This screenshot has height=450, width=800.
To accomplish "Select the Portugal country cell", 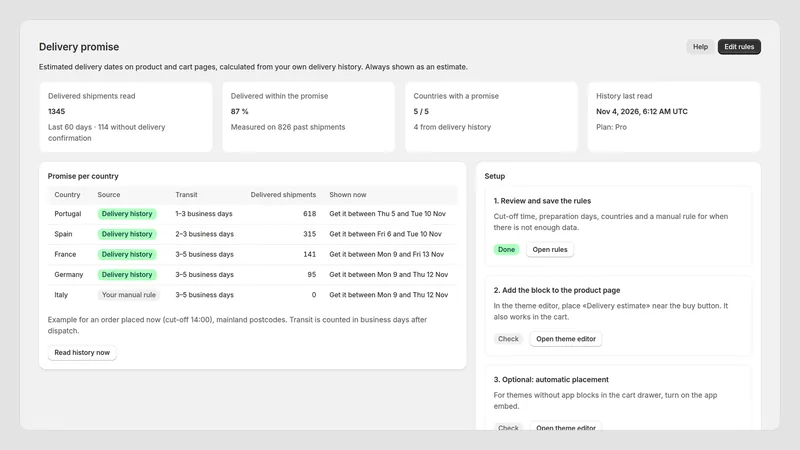I will click(68, 214).
